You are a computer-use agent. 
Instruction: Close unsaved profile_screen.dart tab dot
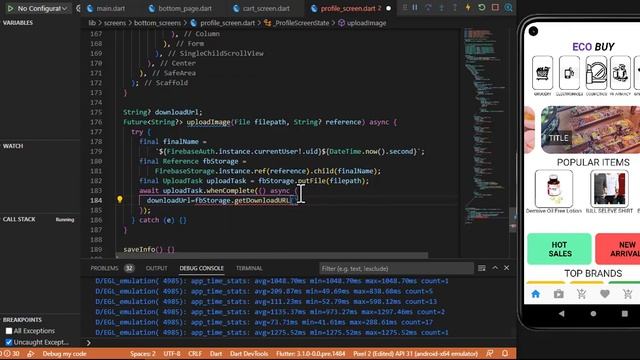click(x=389, y=8)
